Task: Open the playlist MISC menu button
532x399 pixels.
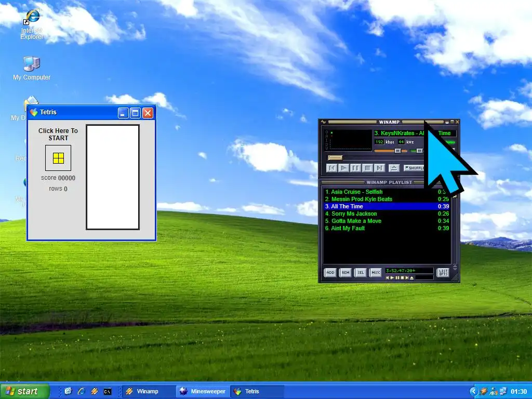Action: pyautogui.click(x=376, y=272)
